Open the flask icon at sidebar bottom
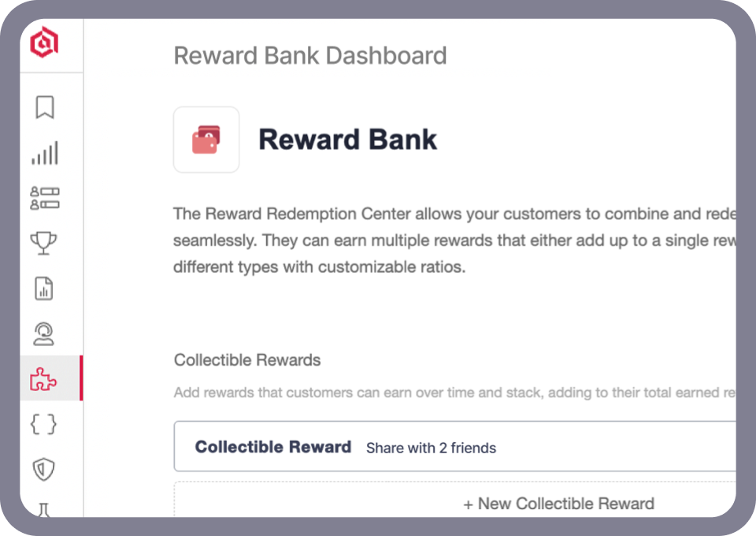Viewport: 756px width, 536px height. pos(44,508)
